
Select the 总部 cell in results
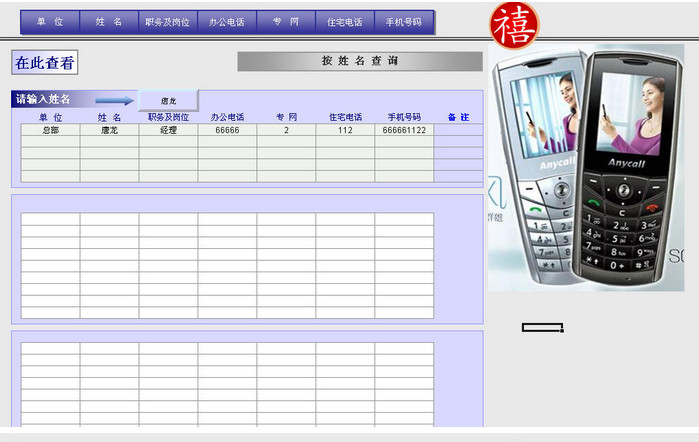pos(50,130)
